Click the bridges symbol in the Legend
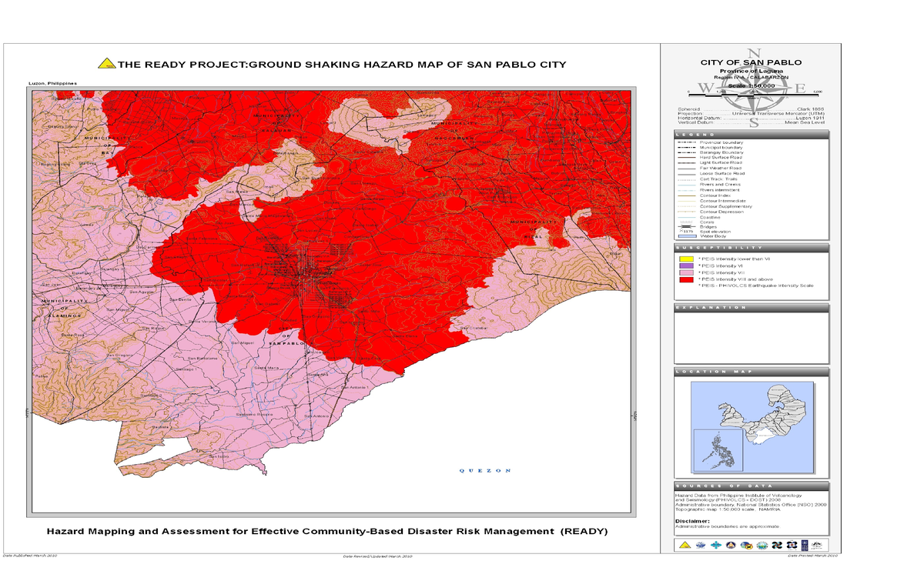Viewport: 924px width, 561px height. (x=686, y=227)
